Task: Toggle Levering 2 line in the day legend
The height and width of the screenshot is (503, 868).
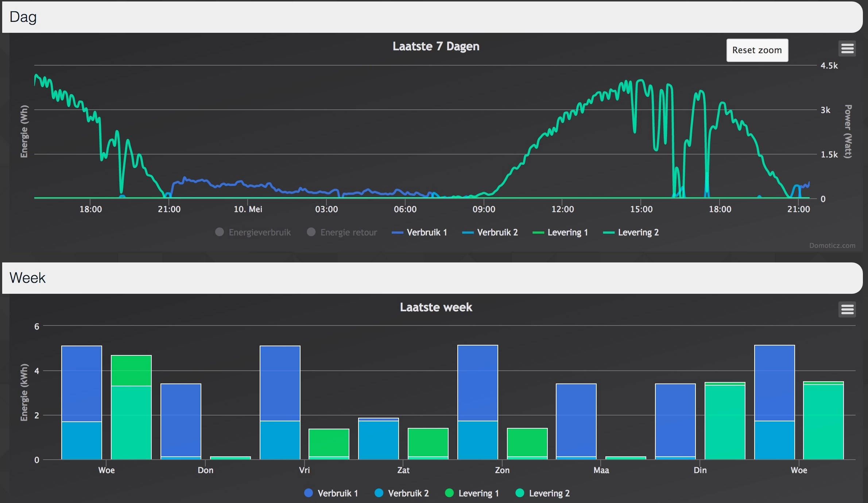Action: click(638, 233)
